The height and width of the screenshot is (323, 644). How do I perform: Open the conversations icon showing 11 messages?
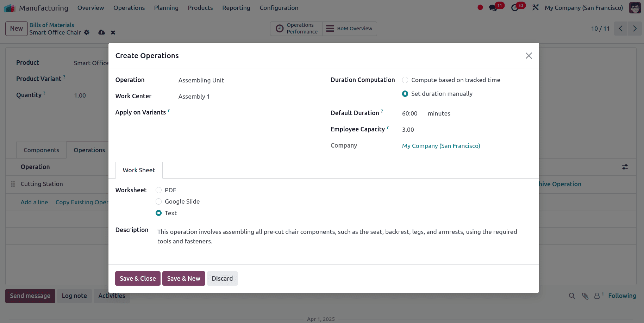493,7
